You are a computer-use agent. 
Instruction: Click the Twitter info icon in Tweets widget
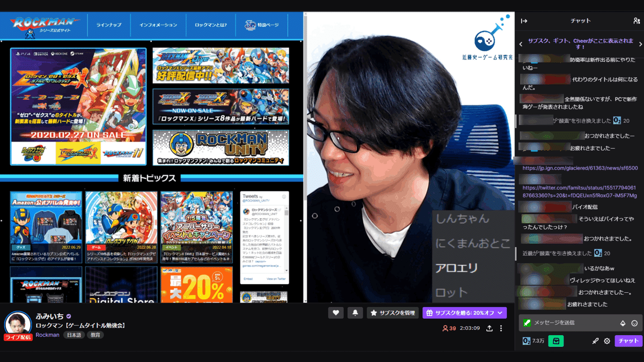[284, 197]
